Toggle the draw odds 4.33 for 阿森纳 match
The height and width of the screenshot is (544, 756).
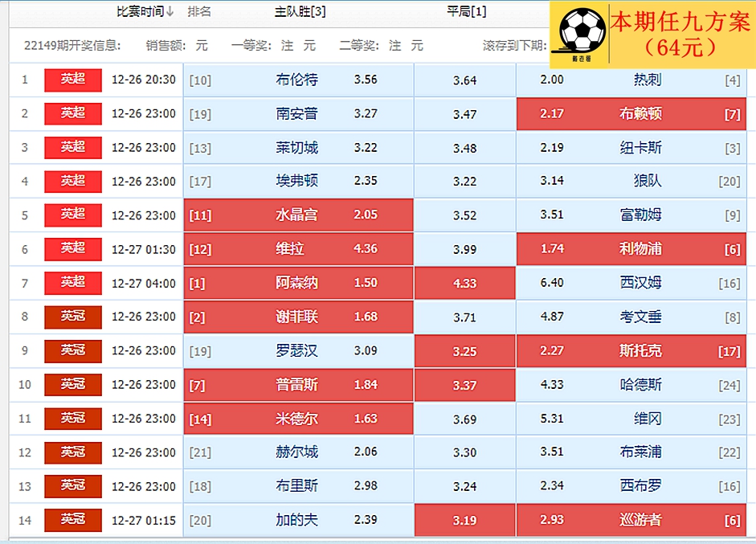click(x=464, y=283)
